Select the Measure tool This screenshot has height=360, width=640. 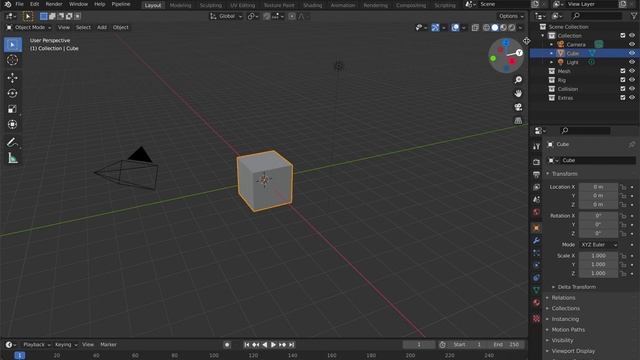tap(12, 158)
